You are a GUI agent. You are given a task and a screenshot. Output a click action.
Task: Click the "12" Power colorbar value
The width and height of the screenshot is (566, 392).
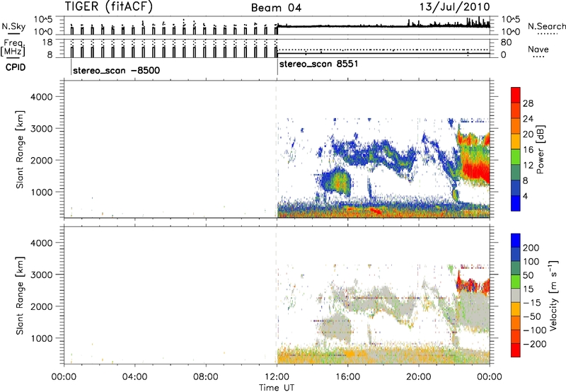(528, 166)
